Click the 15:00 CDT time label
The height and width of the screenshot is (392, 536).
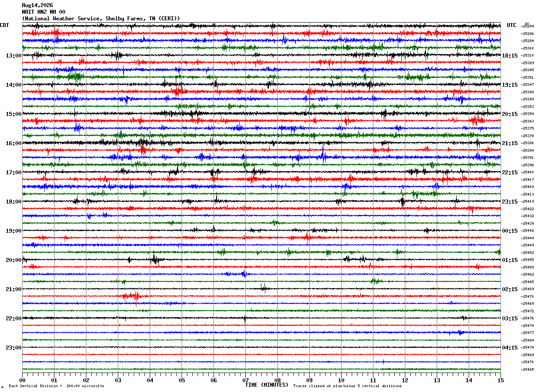[13, 114]
